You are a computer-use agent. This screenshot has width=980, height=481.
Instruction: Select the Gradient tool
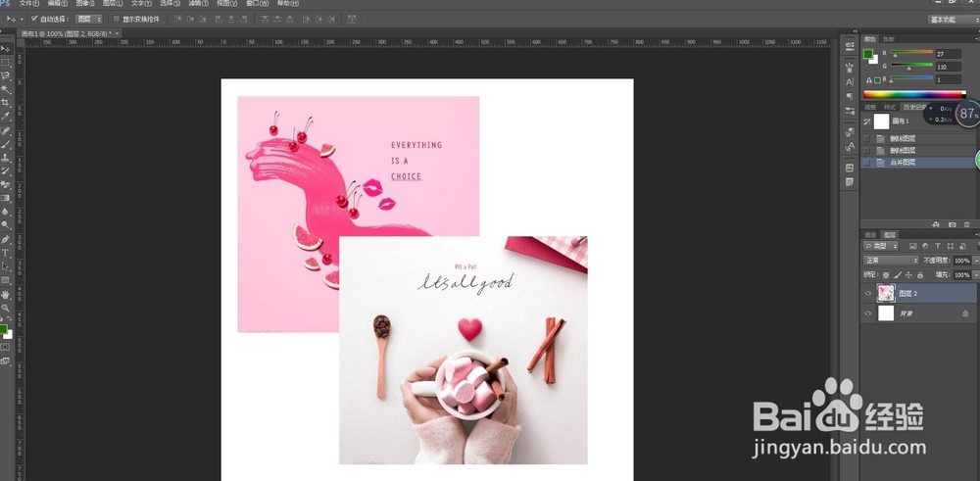pyautogui.click(x=5, y=198)
